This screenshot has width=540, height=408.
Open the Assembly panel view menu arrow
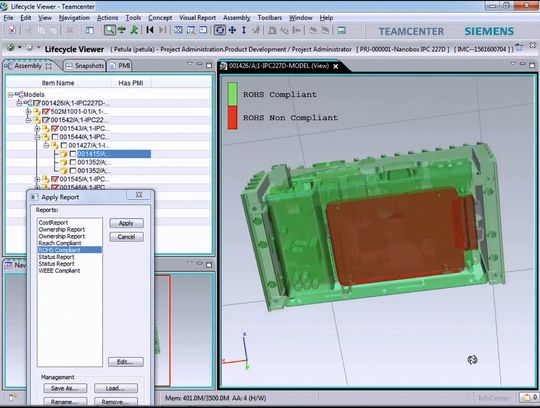click(190, 64)
